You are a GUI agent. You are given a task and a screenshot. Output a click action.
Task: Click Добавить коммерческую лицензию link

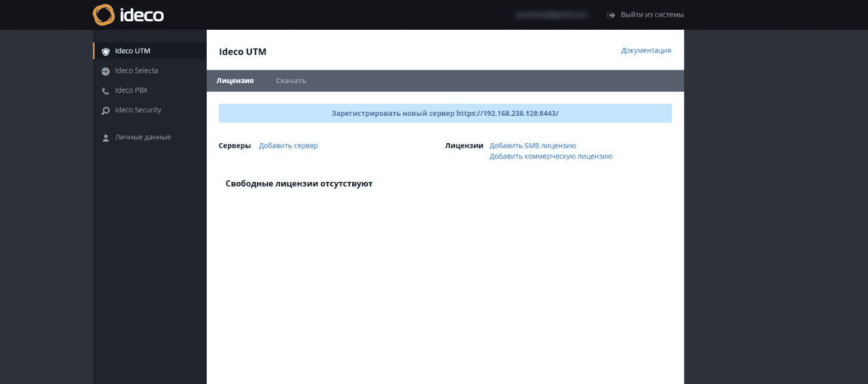pos(551,156)
